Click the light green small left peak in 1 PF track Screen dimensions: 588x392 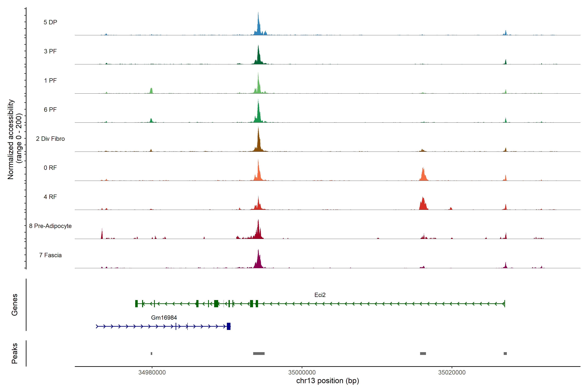pos(151,91)
